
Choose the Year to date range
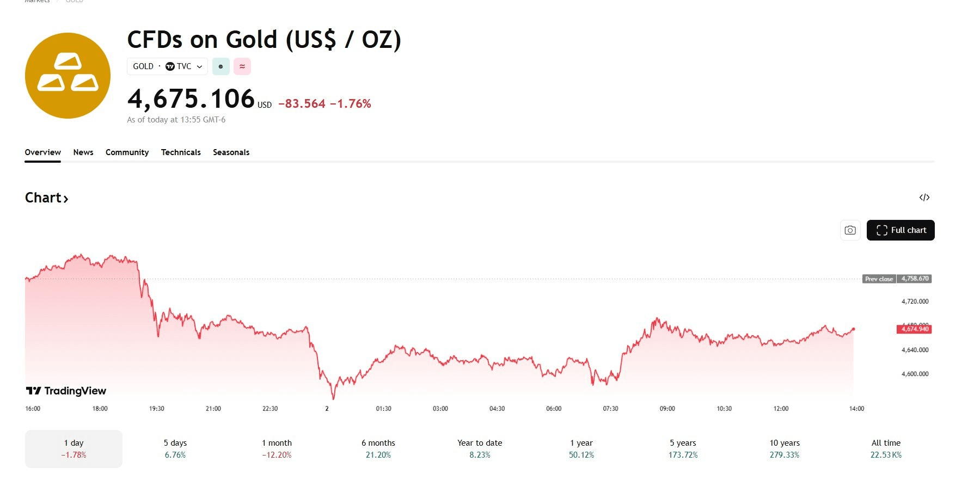coord(480,448)
